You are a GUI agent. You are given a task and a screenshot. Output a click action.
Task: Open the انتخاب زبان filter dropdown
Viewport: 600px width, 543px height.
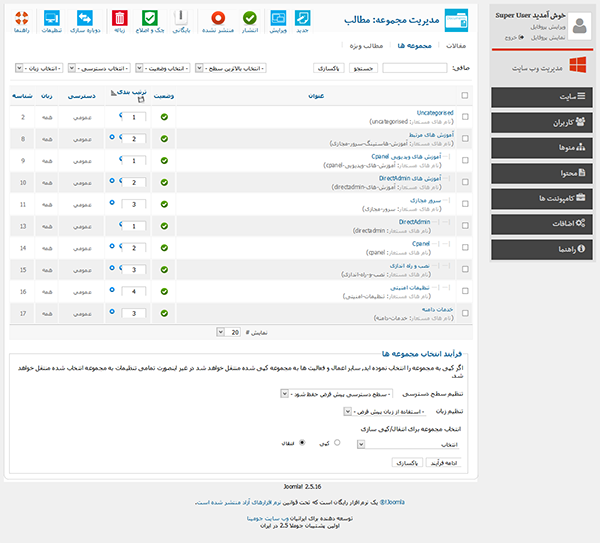click(39, 68)
